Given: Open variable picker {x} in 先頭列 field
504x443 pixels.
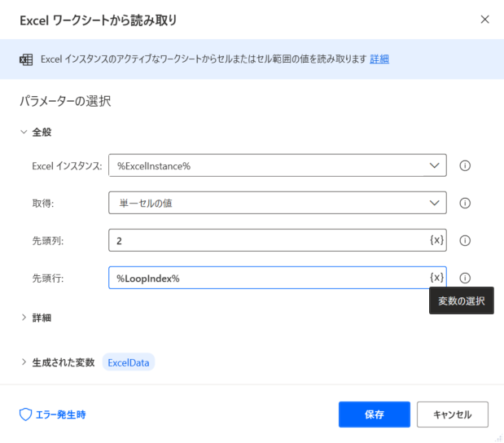Looking at the screenshot, I should click(x=436, y=240).
